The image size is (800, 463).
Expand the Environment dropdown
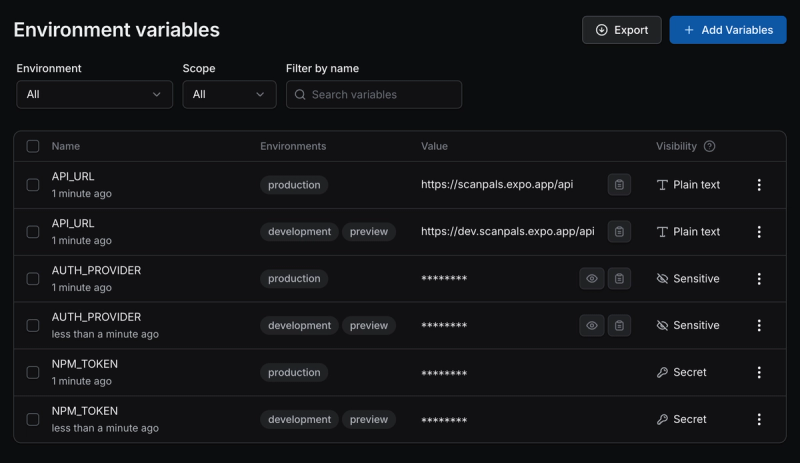point(94,94)
